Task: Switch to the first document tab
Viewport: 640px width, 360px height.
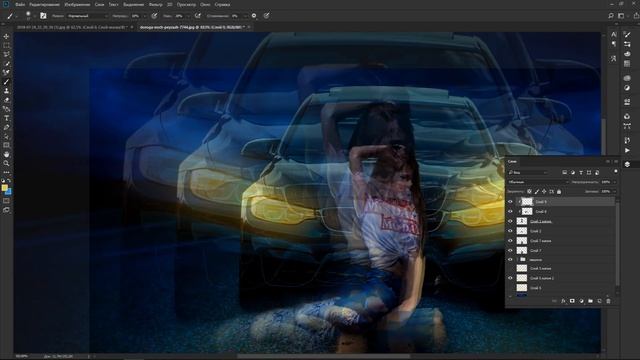Action: (x=72, y=27)
